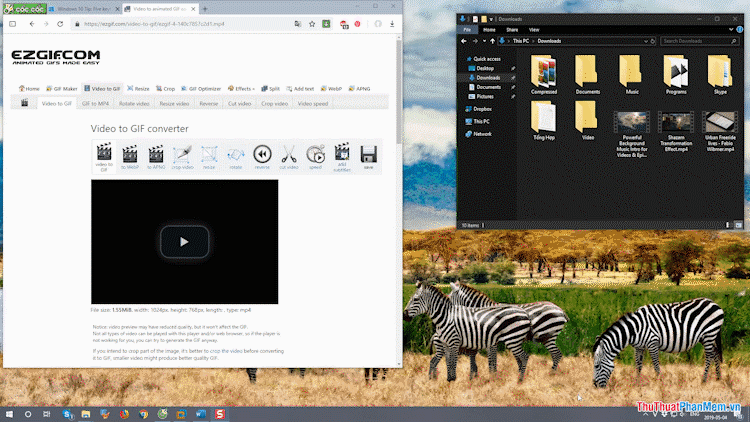Image resolution: width=750 pixels, height=422 pixels.
Task: Open the Compressed folder in Downloads
Action: [543, 75]
